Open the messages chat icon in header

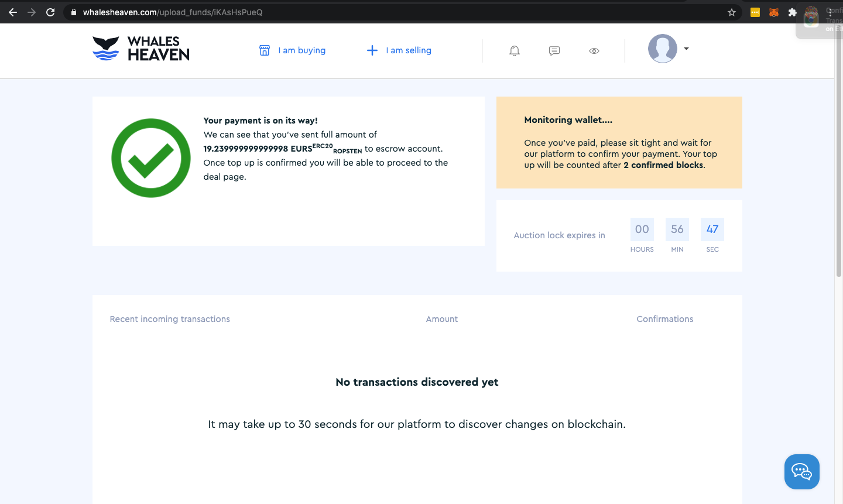coord(554,51)
